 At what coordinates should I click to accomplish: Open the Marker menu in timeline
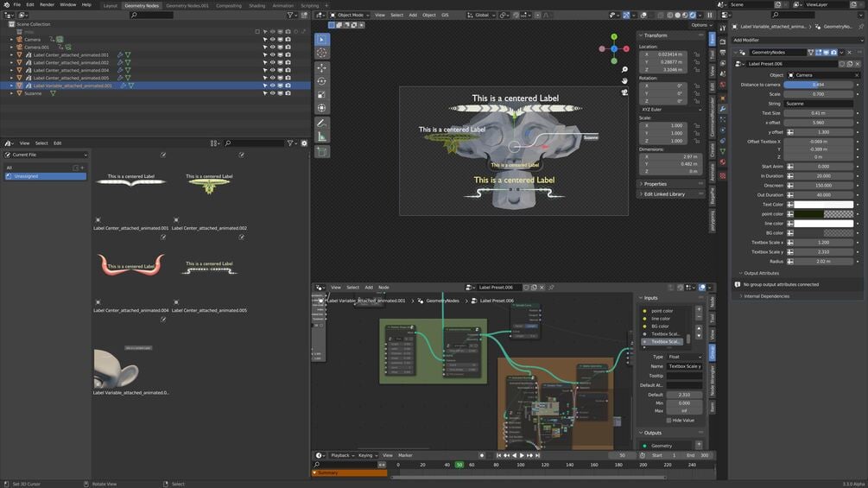405,455
